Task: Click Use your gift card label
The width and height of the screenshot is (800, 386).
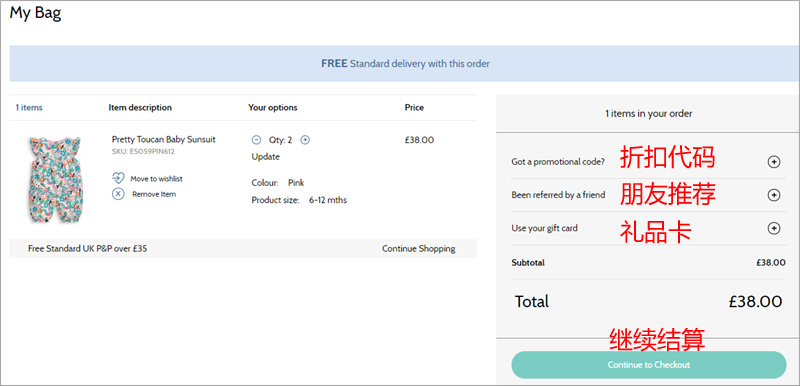Action: click(544, 228)
